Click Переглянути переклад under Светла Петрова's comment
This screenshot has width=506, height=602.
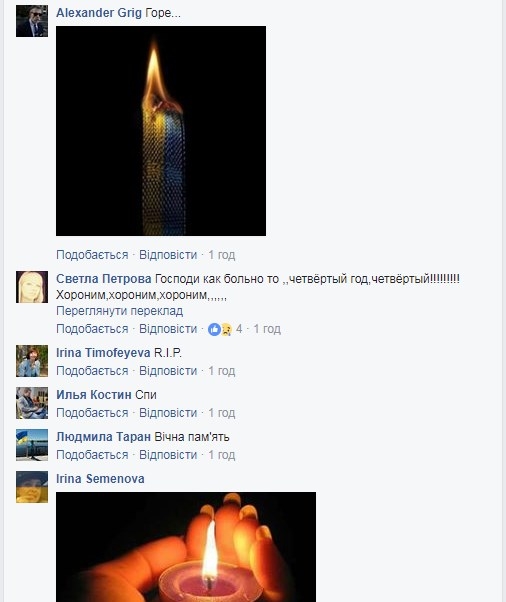coord(119,311)
